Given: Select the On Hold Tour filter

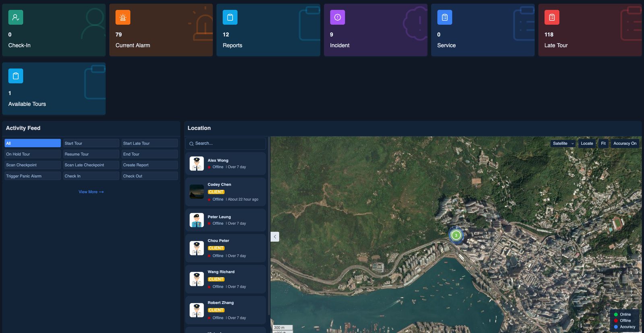Looking at the screenshot, I should click(x=33, y=154).
